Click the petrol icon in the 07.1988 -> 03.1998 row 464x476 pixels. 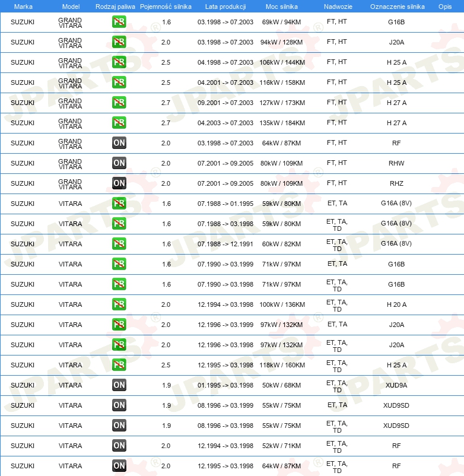[119, 224]
